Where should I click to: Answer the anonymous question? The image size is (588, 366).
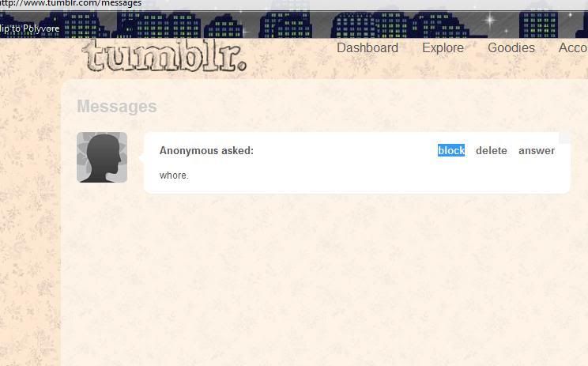pos(537,150)
